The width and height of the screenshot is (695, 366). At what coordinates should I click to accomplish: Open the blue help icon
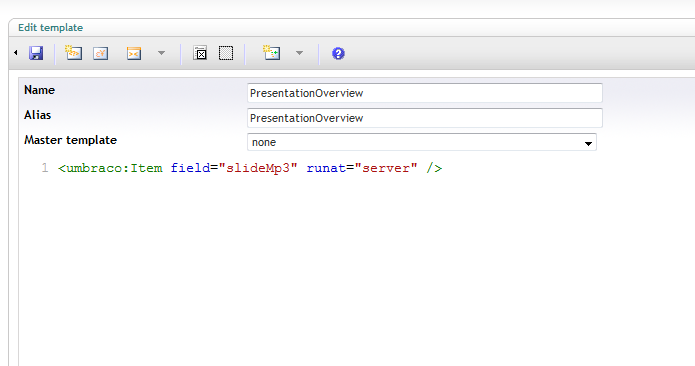coord(338,54)
